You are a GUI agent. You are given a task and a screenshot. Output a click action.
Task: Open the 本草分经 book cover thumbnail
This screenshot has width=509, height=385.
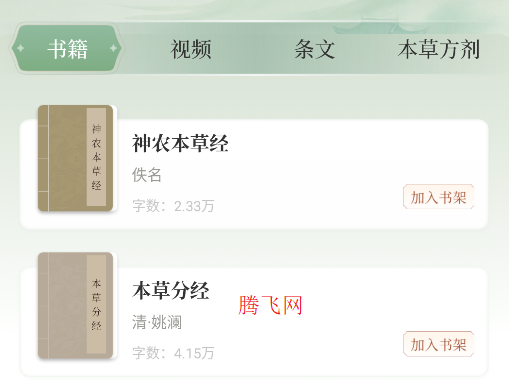point(76,305)
